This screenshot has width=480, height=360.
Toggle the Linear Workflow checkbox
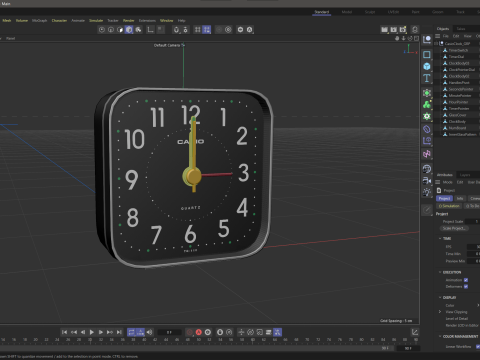coord(478,347)
